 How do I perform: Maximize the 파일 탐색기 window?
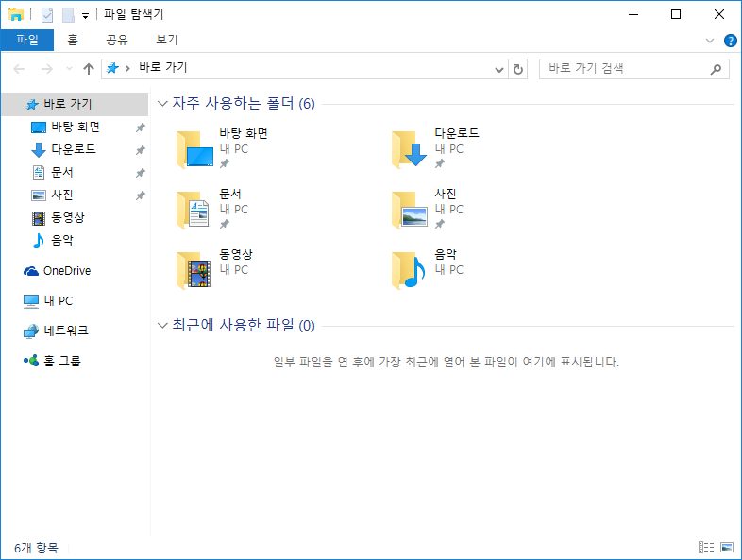coord(676,15)
